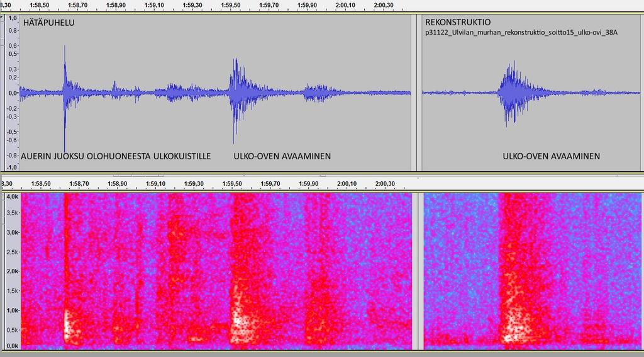Click 1:59,30 on the spectrogram timeline
Image resolution: width=644 pixels, height=357 pixels.
pyautogui.click(x=194, y=184)
